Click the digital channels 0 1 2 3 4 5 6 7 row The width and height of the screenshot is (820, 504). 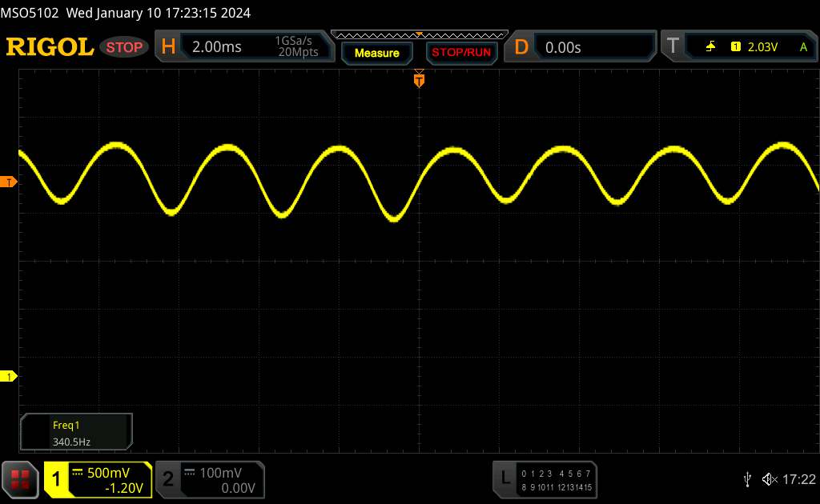click(556, 474)
